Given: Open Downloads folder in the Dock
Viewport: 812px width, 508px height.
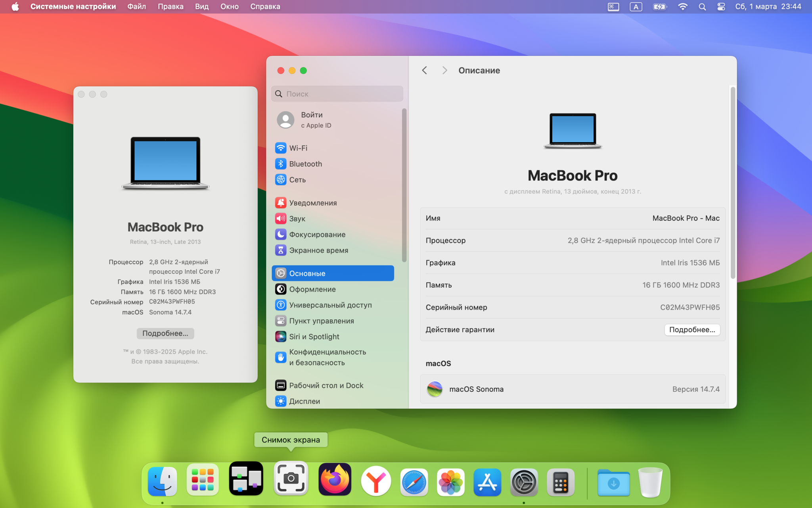Looking at the screenshot, I should tap(613, 482).
